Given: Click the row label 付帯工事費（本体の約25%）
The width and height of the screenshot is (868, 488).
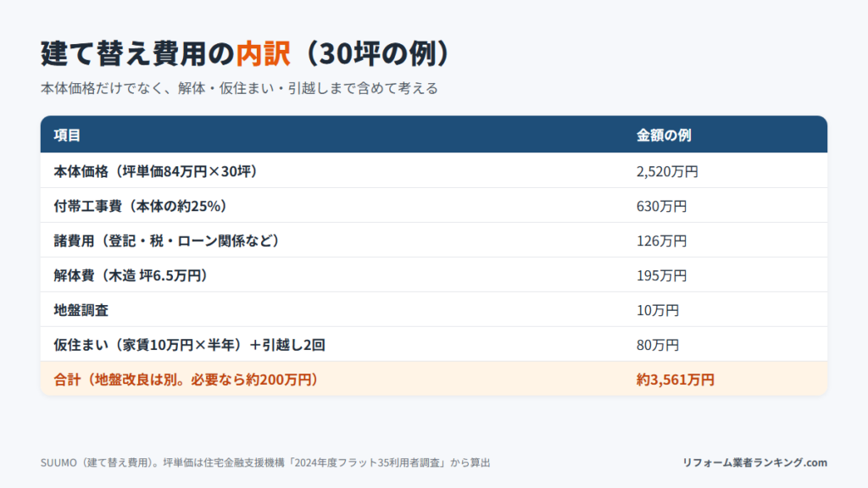Looking at the screenshot, I should click(x=142, y=207).
